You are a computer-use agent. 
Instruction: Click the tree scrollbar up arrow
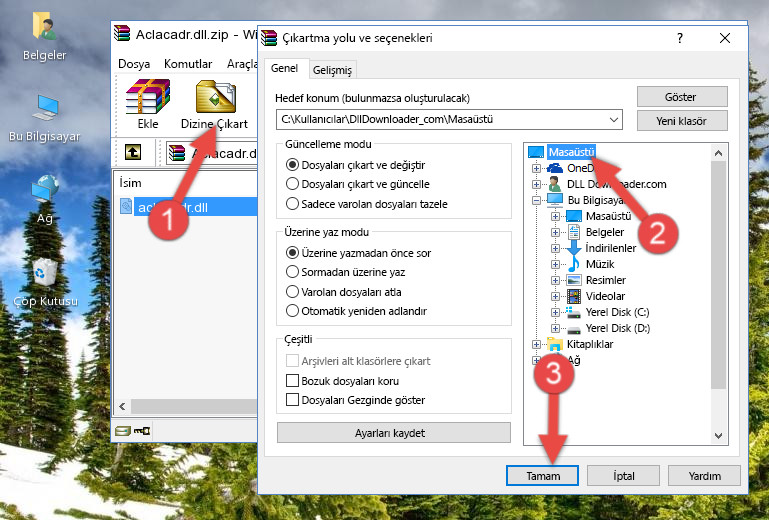[x=718, y=153]
